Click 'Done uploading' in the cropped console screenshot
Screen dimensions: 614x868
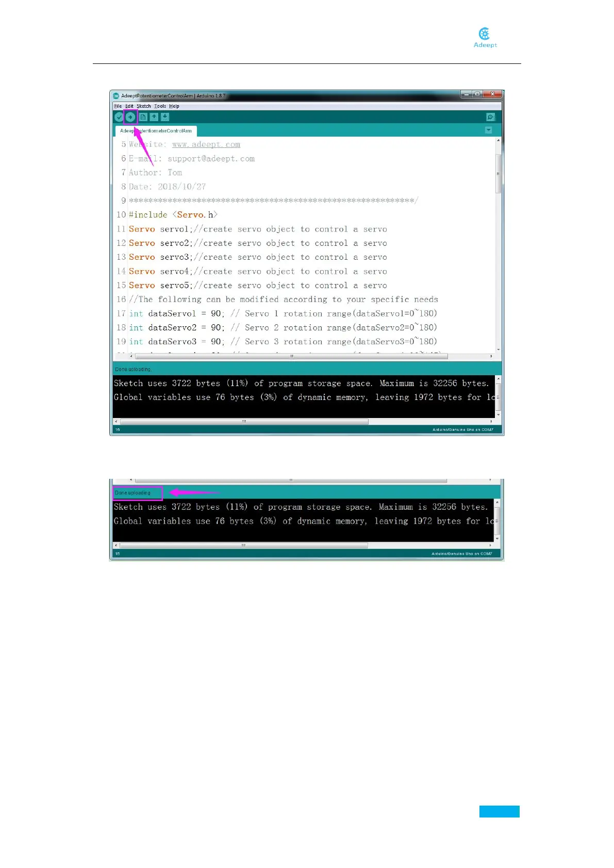tap(132, 493)
